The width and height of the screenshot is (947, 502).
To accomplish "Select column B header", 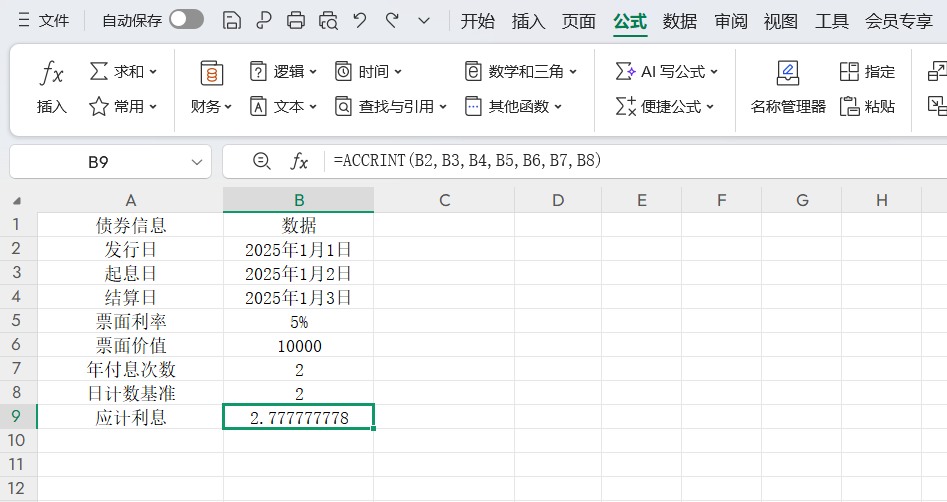I will click(x=299, y=200).
